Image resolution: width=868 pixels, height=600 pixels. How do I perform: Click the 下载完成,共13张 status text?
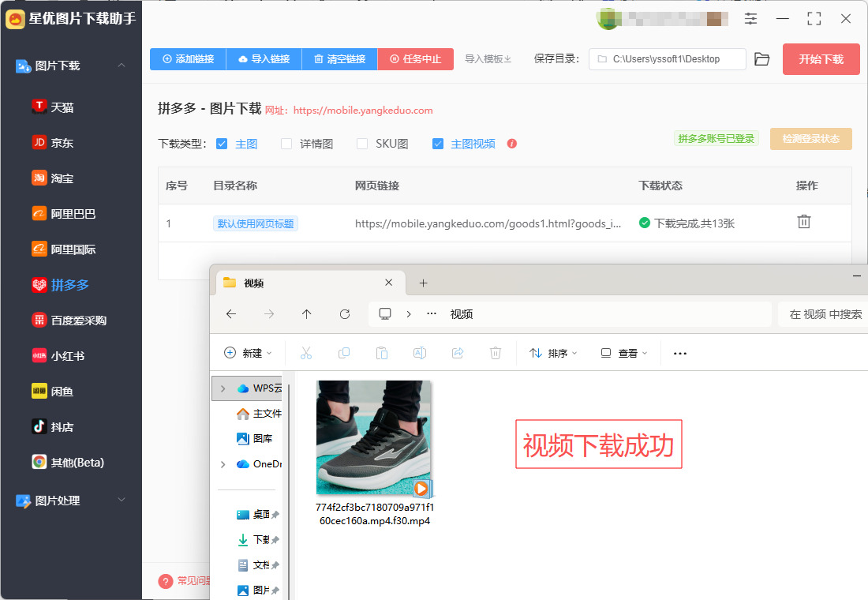pyautogui.click(x=694, y=223)
